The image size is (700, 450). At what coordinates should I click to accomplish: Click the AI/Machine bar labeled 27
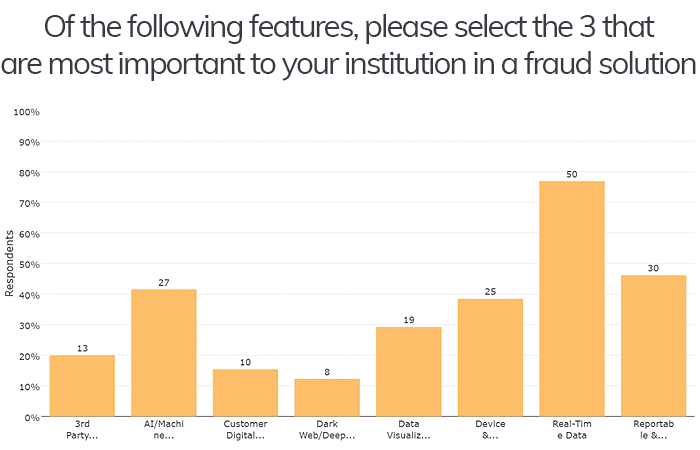[164, 353]
